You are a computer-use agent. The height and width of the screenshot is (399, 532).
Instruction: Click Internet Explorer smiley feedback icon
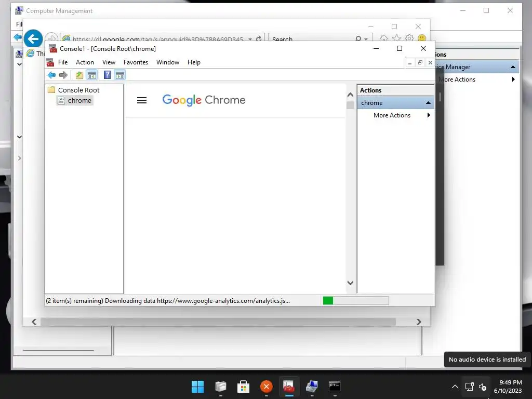pos(422,38)
